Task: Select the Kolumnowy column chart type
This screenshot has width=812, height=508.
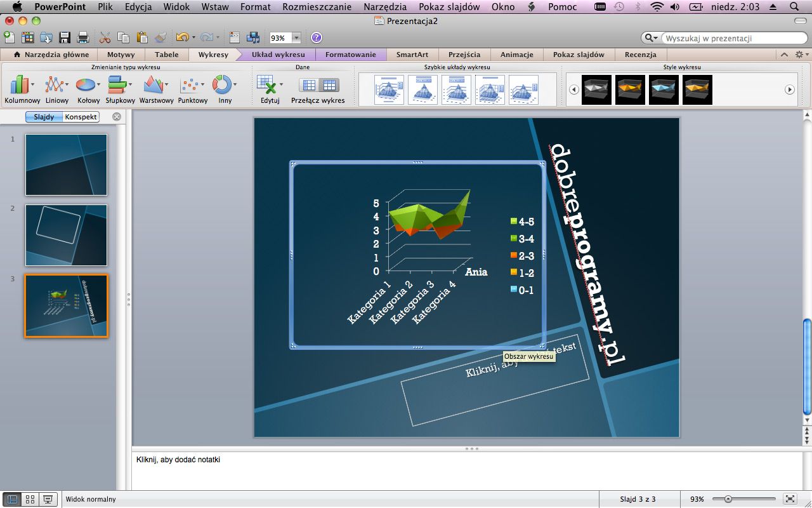Action: 22,89
